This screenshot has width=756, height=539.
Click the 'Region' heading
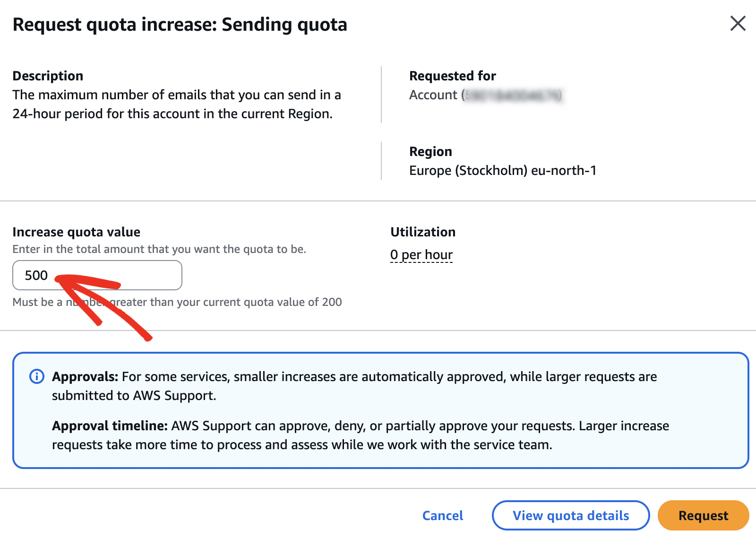pyautogui.click(x=430, y=151)
